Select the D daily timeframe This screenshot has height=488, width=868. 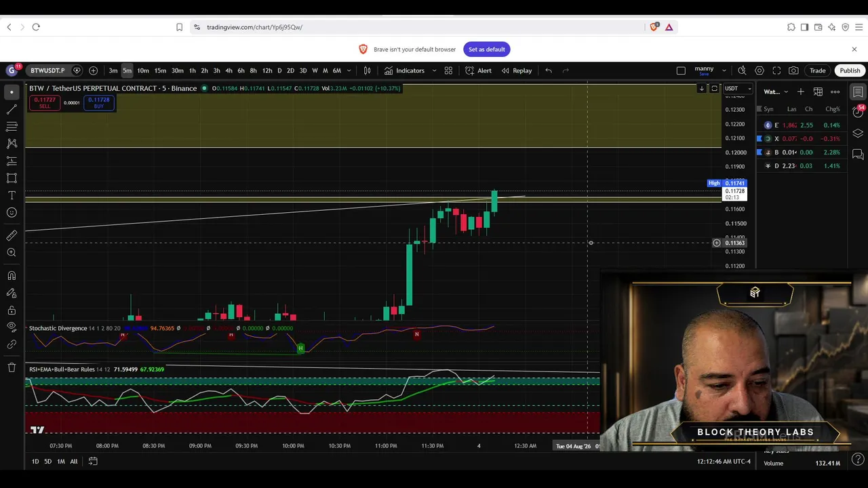click(279, 70)
